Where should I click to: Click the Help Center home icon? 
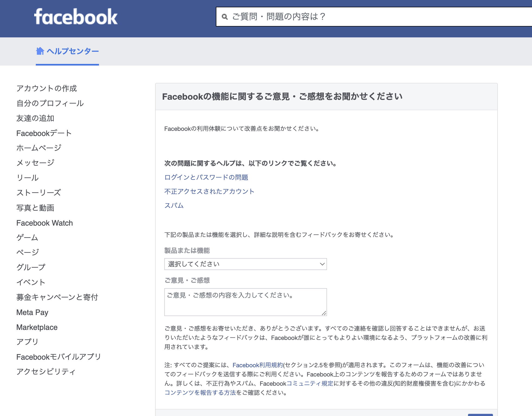[40, 51]
